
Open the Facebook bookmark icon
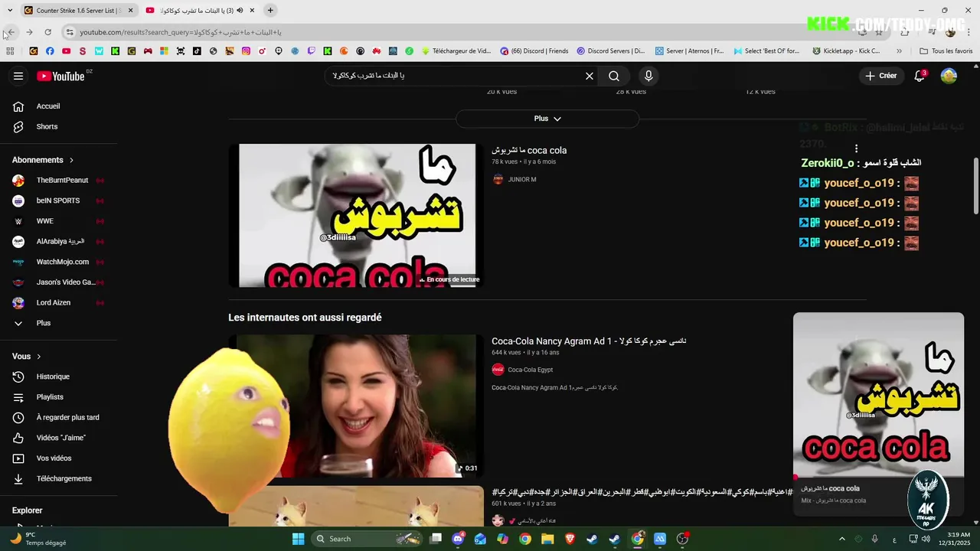point(50,51)
